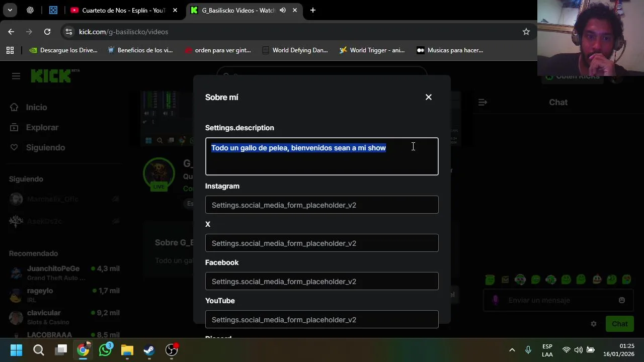Open the ESP LAA language switcher
Screen dimensions: 644x362
coord(547,350)
